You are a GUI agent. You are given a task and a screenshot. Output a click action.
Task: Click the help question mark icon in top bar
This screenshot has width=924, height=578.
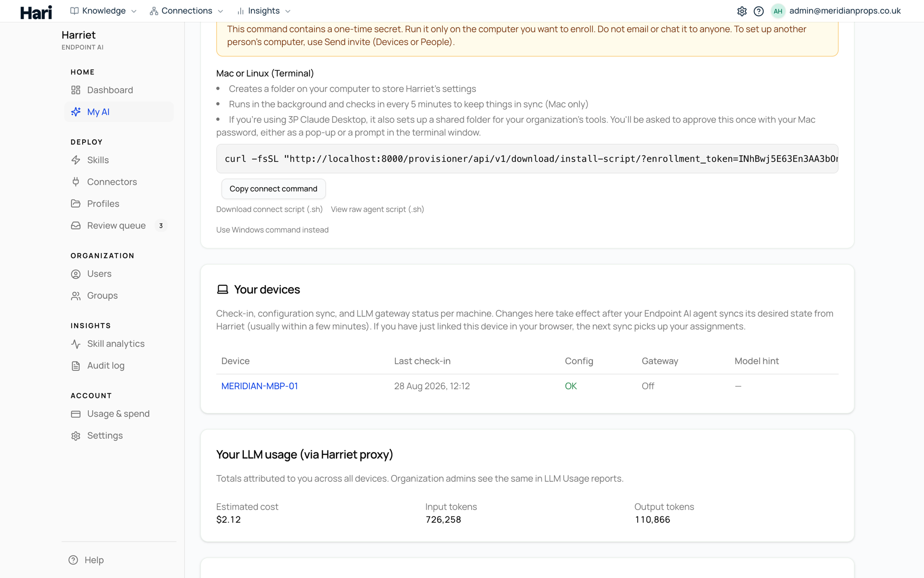pos(759,11)
